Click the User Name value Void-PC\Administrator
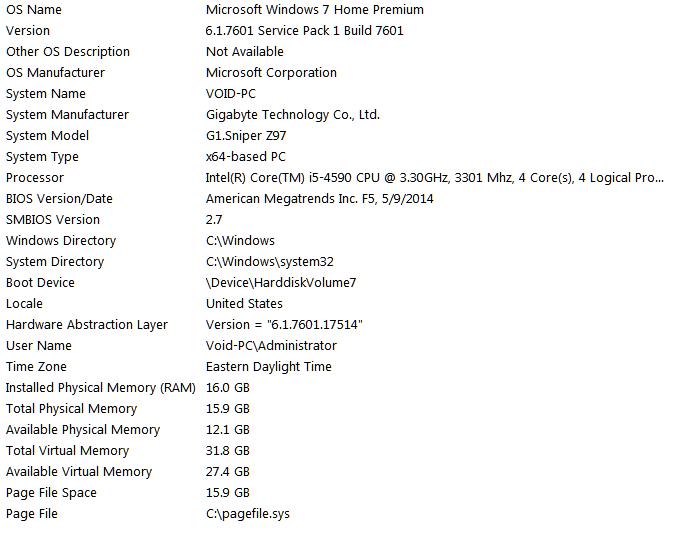Screen dimensions: 686x549 tap(271, 346)
